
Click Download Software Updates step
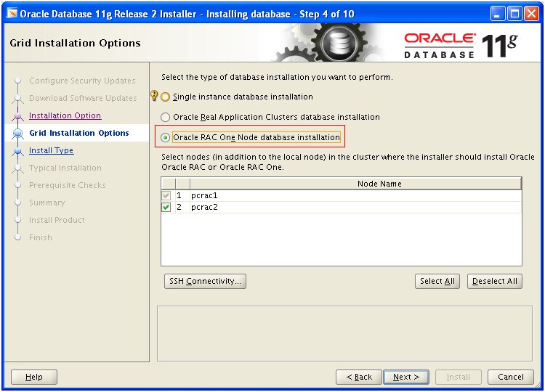tap(83, 98)
